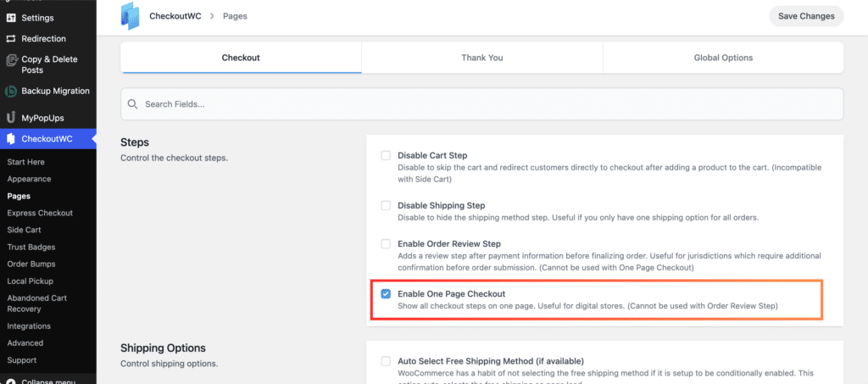This screenshot has width=868, height=384.
Task: Toggle Enable Order Review Step checkbox
Action: click(x=386, y=244)
